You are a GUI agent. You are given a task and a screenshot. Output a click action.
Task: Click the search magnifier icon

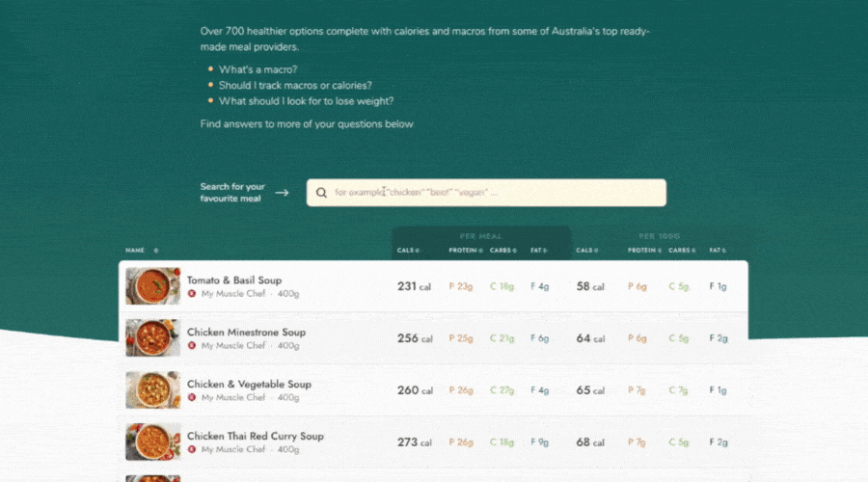[x=321, y=193]
